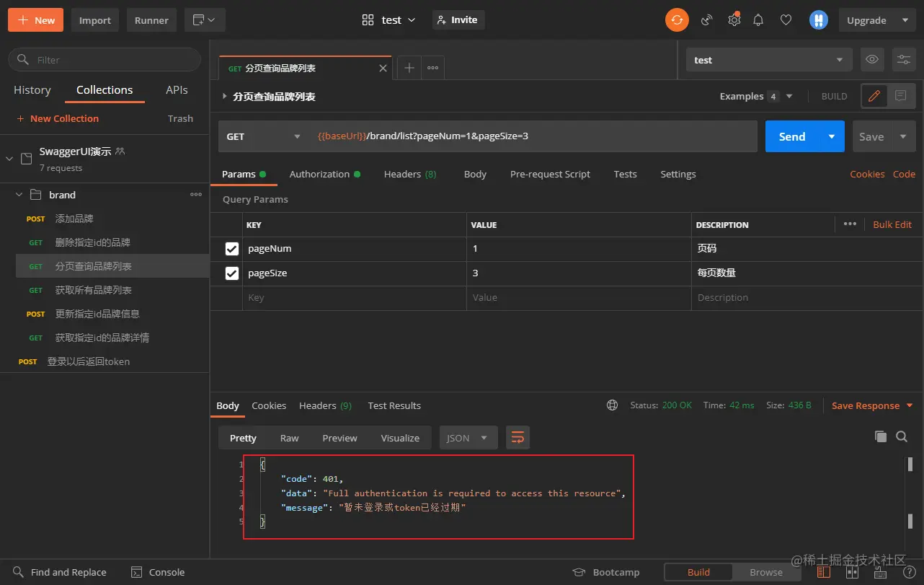Screen dimensions: 924x585
Task: Select the Preview response view
Action: tap(339, 438)
